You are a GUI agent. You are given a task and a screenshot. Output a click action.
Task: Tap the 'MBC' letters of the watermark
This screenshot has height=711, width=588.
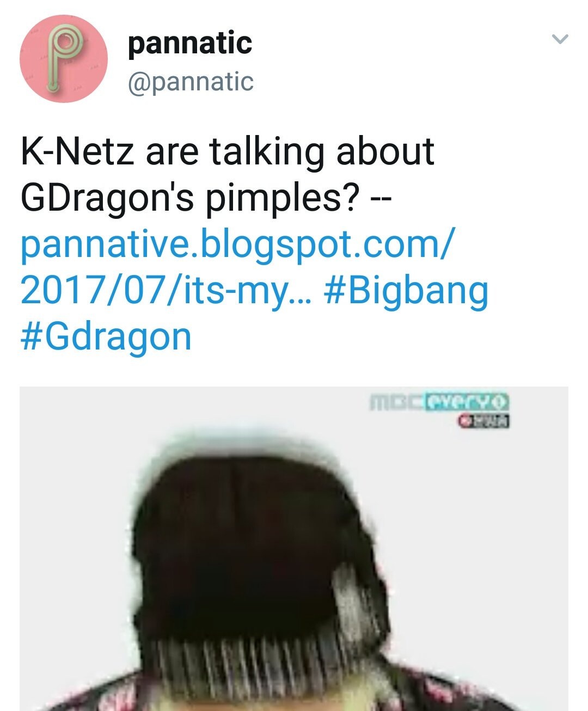(x=396, y=402)
